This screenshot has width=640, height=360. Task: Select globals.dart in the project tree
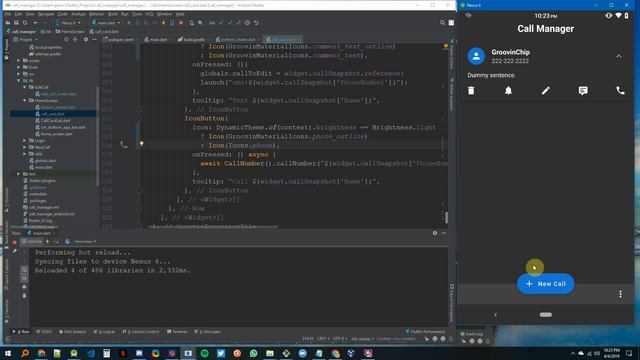pos(45,160)
